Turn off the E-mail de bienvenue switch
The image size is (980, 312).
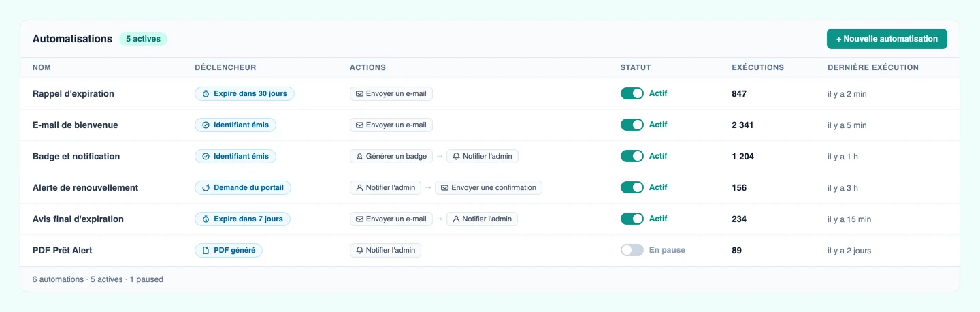pyautogui.click(x=632, y=125)
